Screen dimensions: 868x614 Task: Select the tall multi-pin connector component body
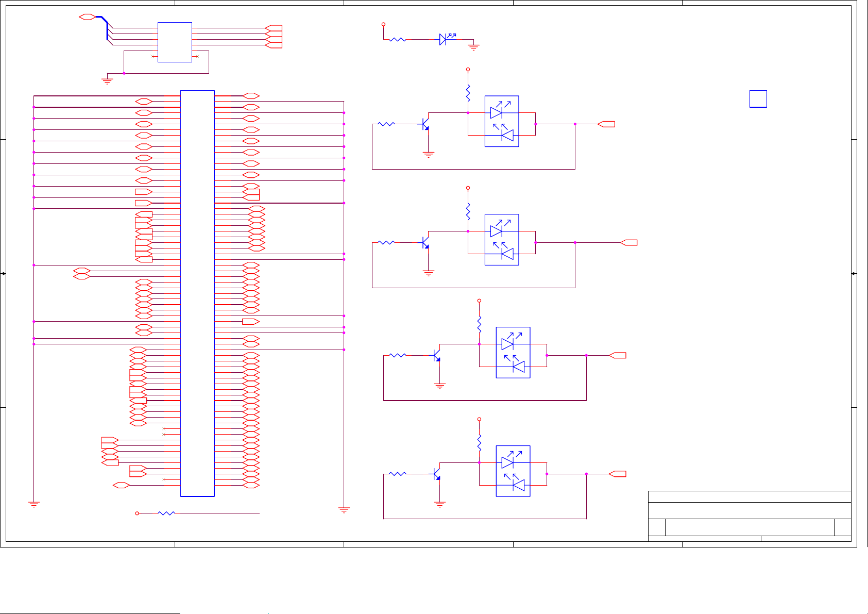point(197,293)
